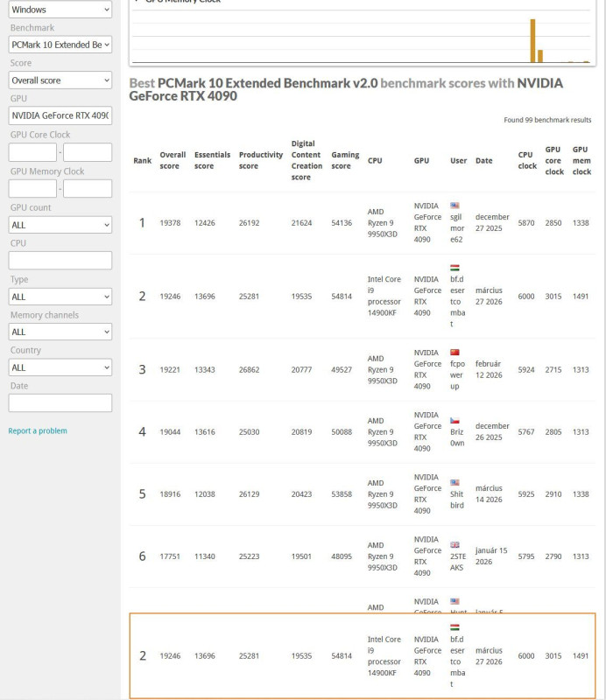The image size is (606, 700).
Task: Click the GPU Memory Clock maximum field
Action: tap(88, 188)
